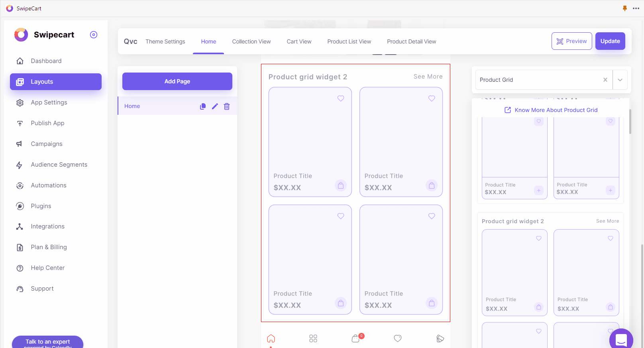Viewport: 644px width, 348px height.
Task: Toggle wishlist heart on second product card
Action: (432, 98)
